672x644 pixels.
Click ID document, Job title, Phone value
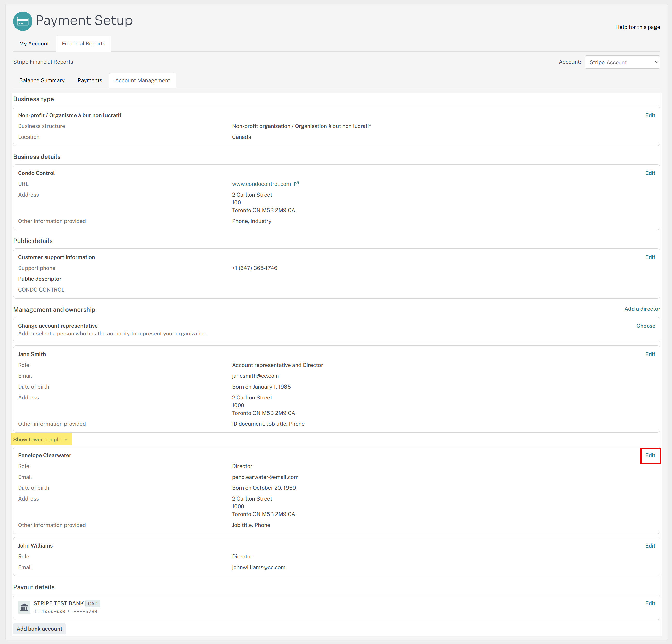point(268,424)
